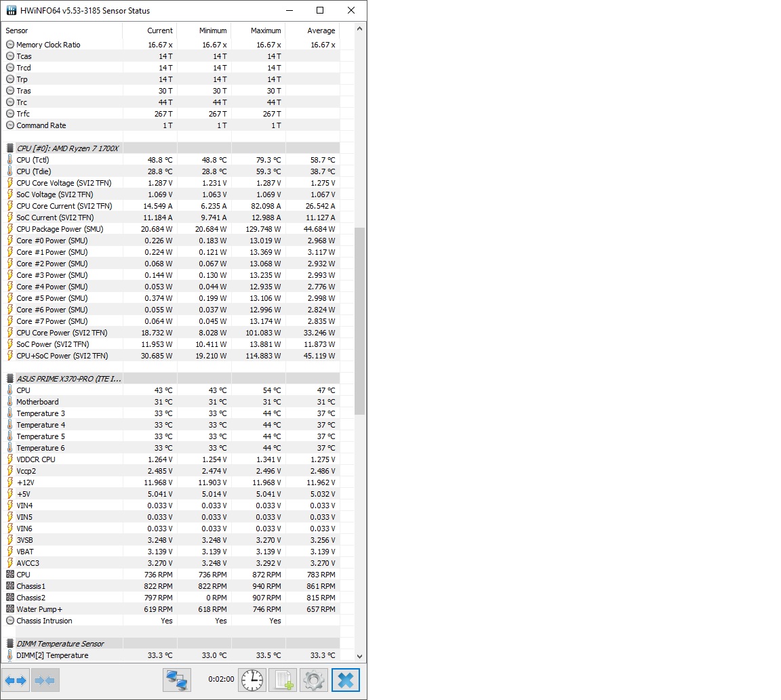
Task: Click the Command Rate timing icon
Action: [10, 125]
